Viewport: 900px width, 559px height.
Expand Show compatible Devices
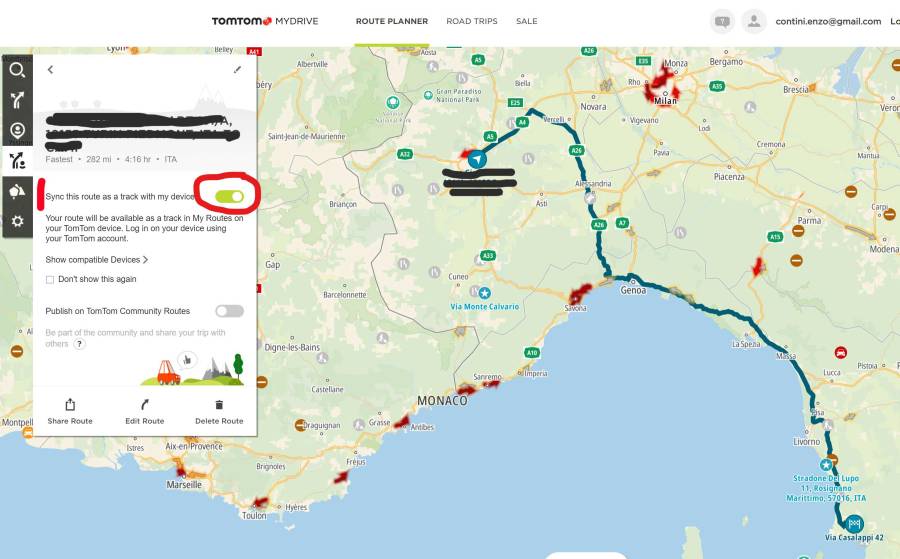coord(96,260)
